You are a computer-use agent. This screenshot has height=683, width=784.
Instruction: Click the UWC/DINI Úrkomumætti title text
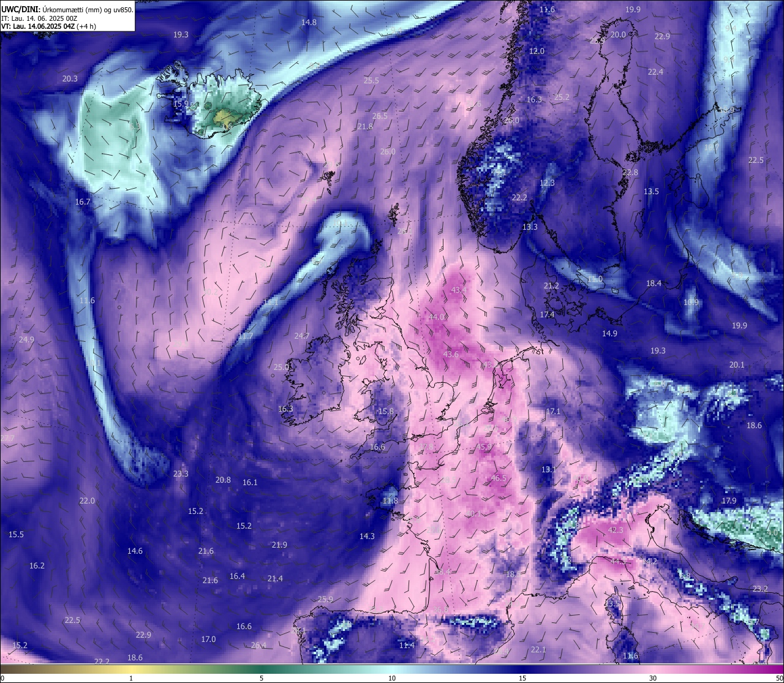point(67,9)
